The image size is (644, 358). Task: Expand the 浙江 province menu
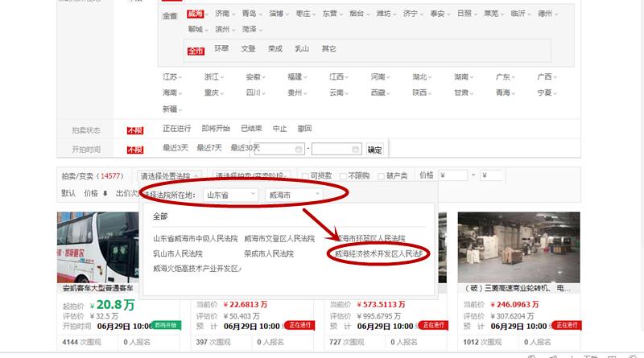213,76
